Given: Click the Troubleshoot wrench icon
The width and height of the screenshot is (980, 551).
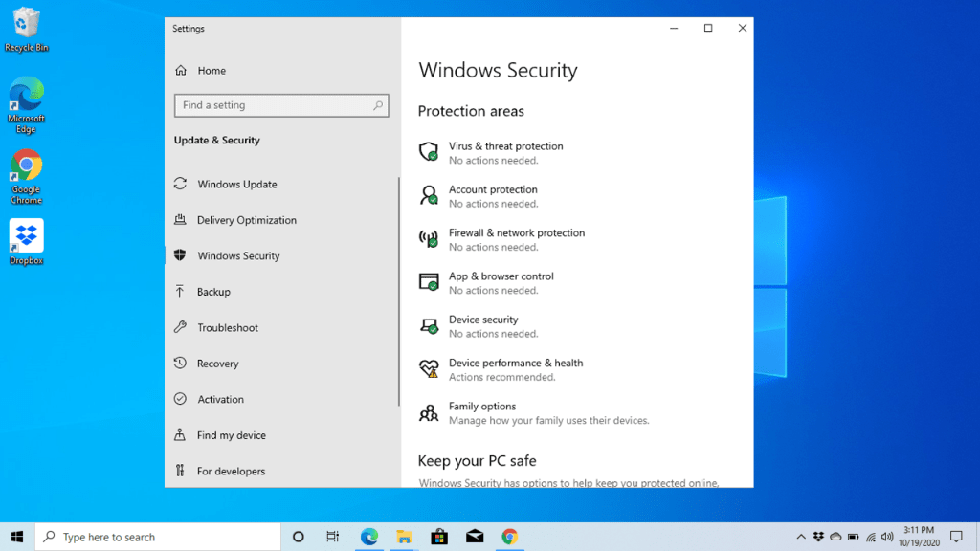Looking at the screenshot, I should [180, 327].
